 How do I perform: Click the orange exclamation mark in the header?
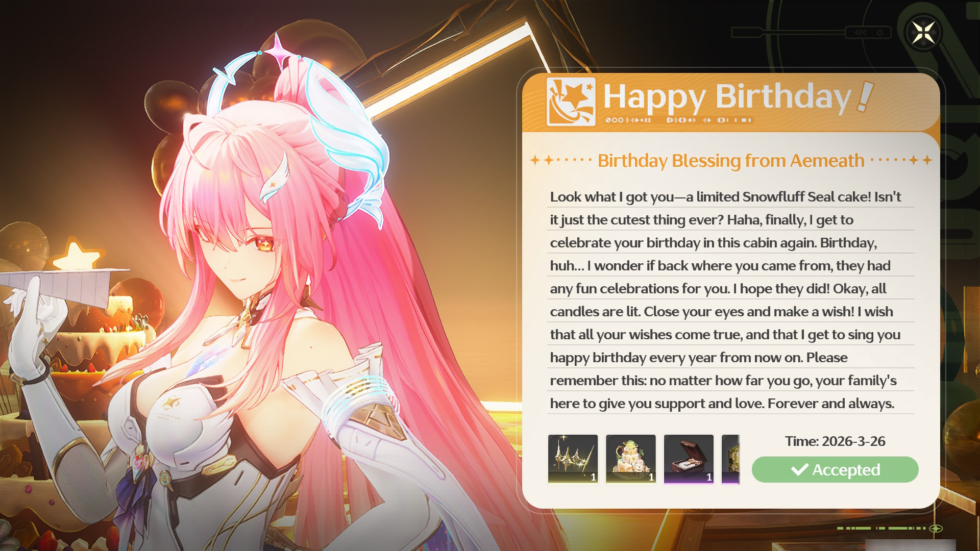click(865, 96)
